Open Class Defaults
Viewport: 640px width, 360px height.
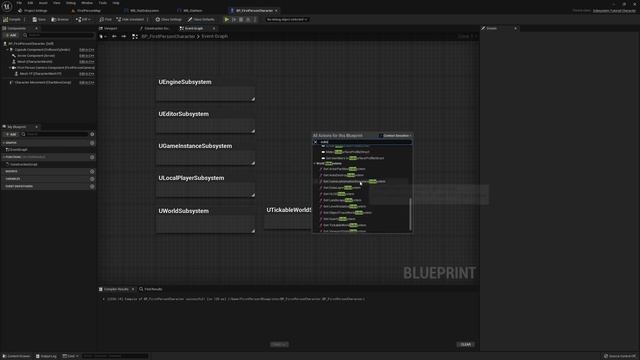201,19
